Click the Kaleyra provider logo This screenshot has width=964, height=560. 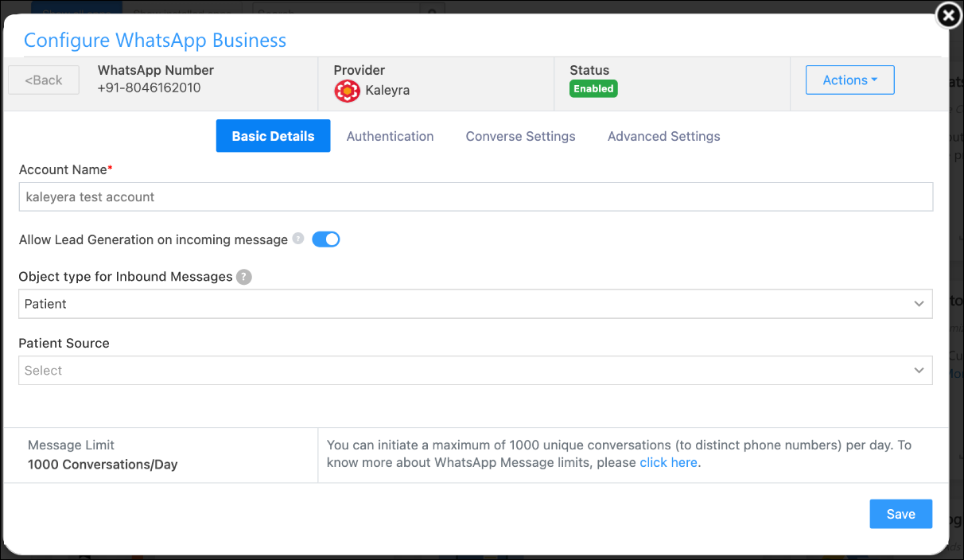(347, 91)
